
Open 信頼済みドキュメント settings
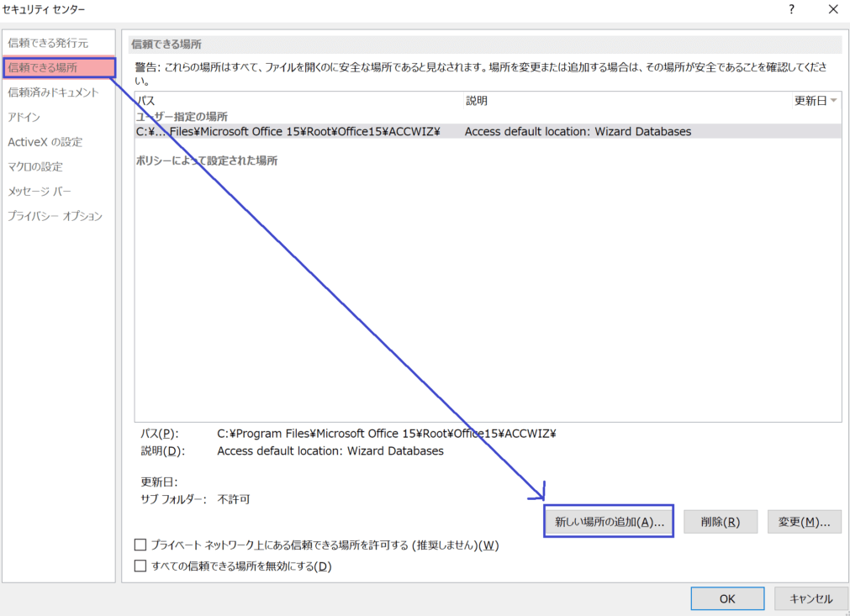53,92
